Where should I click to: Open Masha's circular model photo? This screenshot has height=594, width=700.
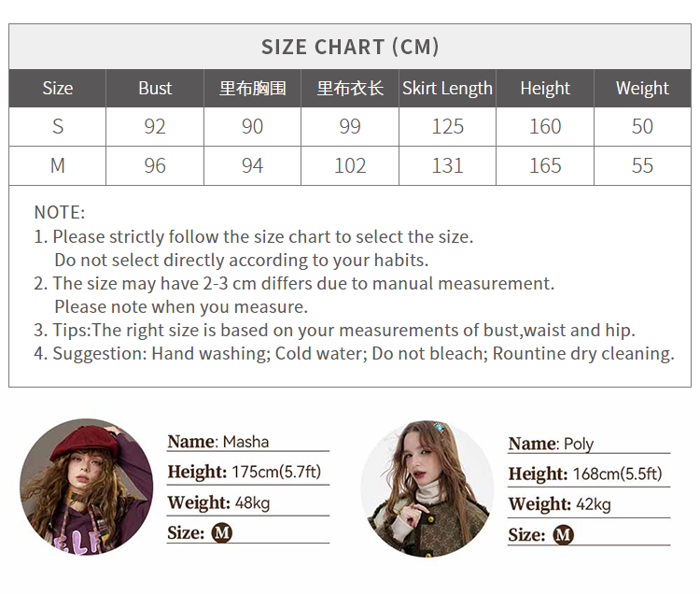click(87, 487)
